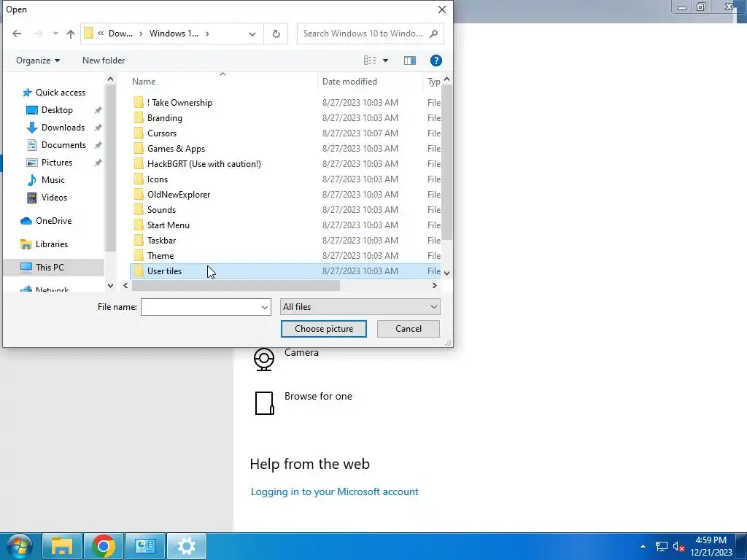This screenshot has width=747, height=560.
Task: Select the Theme folder icon
Action: tap(139, 256)
